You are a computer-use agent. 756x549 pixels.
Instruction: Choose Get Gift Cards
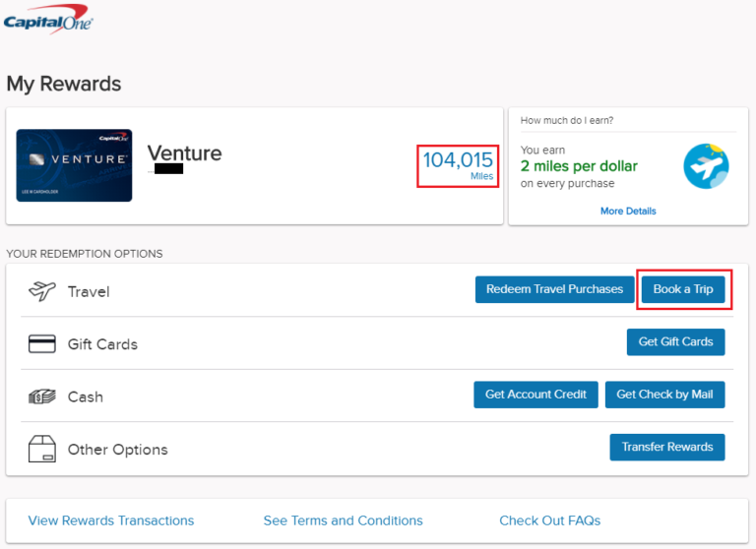[x=675, y=341]
